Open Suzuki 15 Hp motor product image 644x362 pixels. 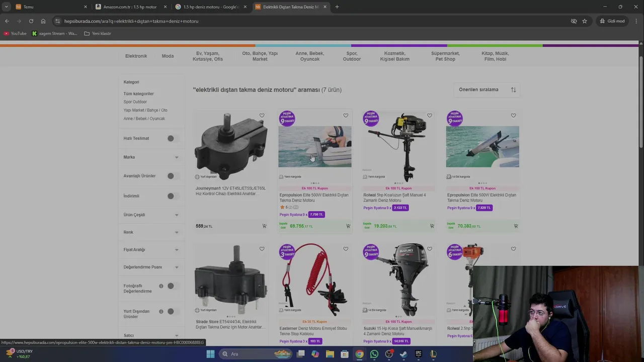tap(398, 280)
